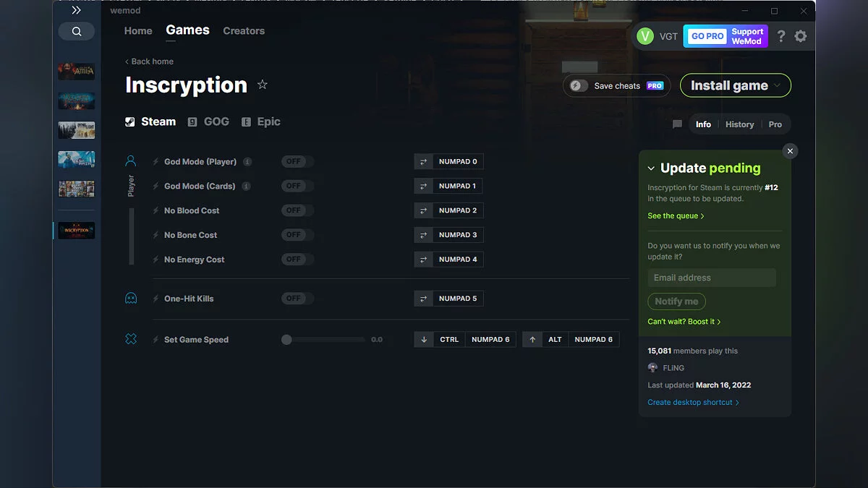Open the feedback chat bubble icon

click(677, 124)
